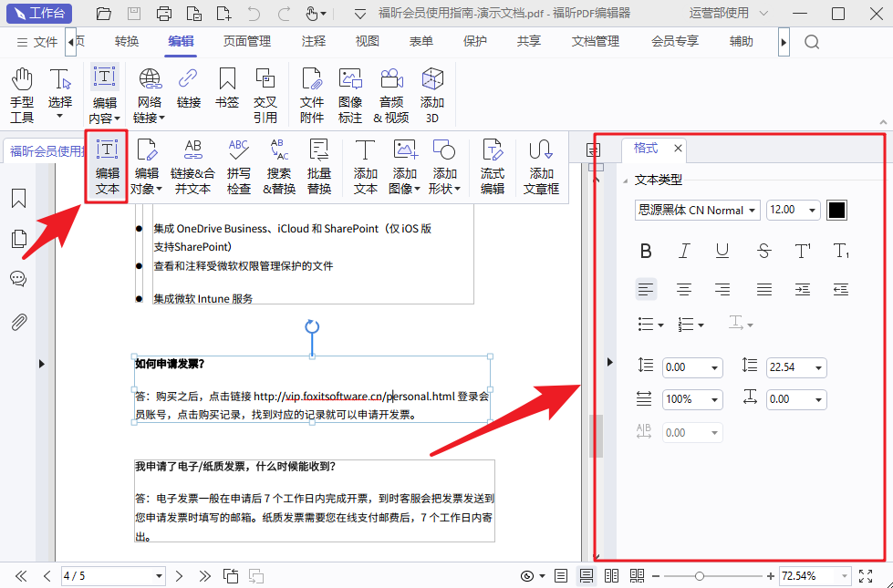
Task: Open the 书签 tool
Action: pos(226,91)
